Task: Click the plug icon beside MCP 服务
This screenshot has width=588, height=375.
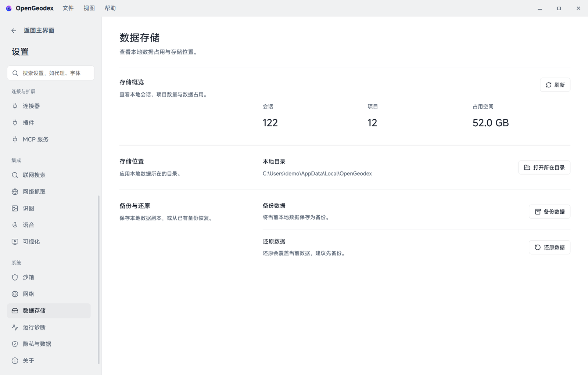Action: coord(15,139)
